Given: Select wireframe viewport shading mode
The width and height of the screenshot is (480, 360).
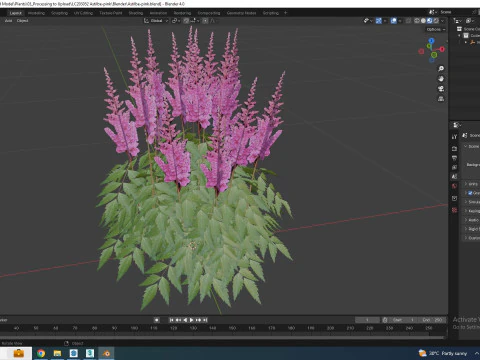Looking at the screenshot, I should coord(417,21).
